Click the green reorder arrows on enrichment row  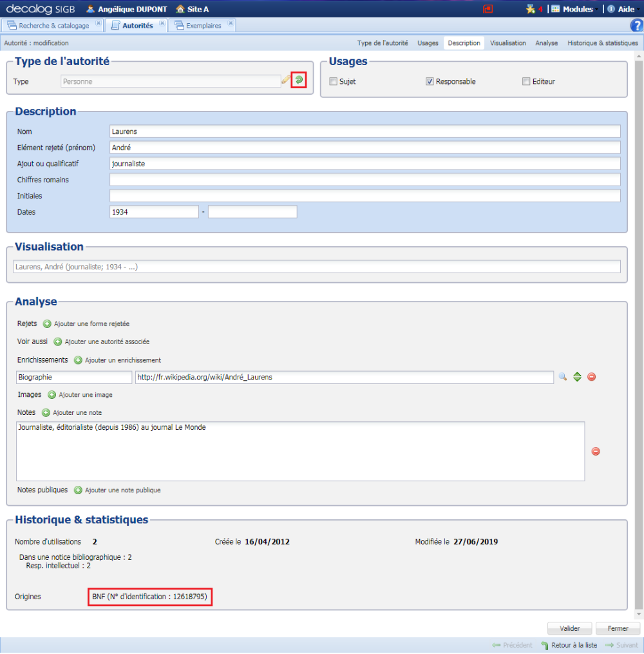pos(577,377)
